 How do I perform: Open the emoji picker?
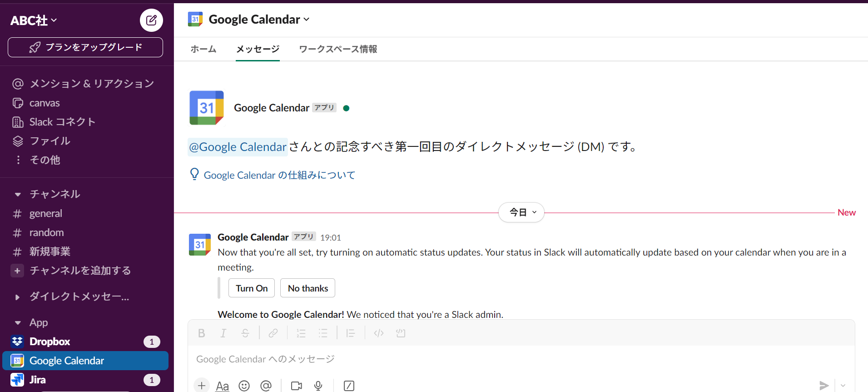coord(244,386)
